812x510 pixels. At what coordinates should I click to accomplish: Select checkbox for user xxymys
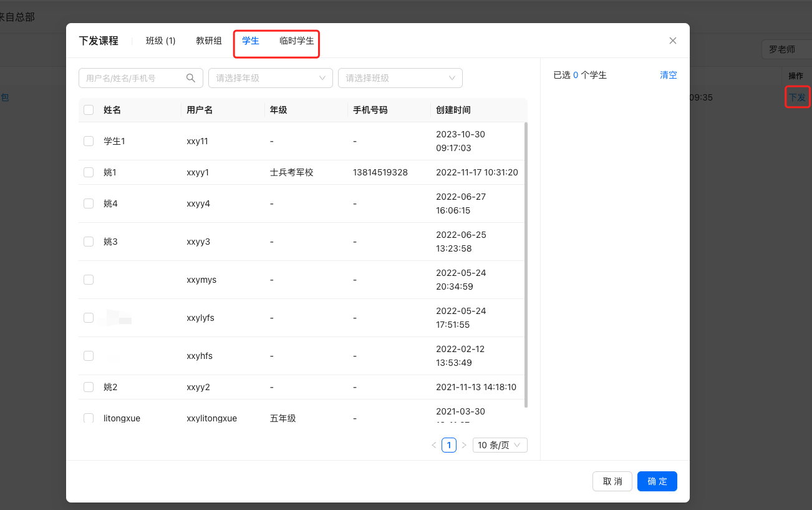coord(89,280)
